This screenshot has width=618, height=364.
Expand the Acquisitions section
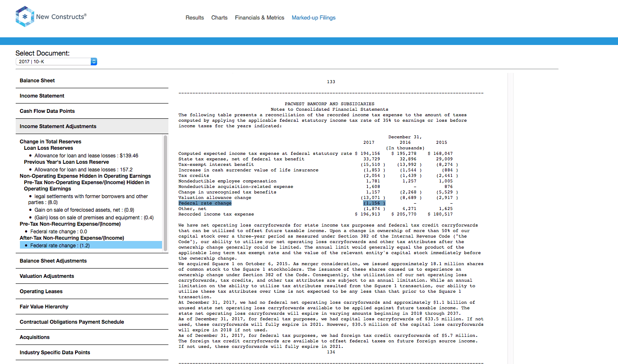pyautogui.click(x=92, y=337)
